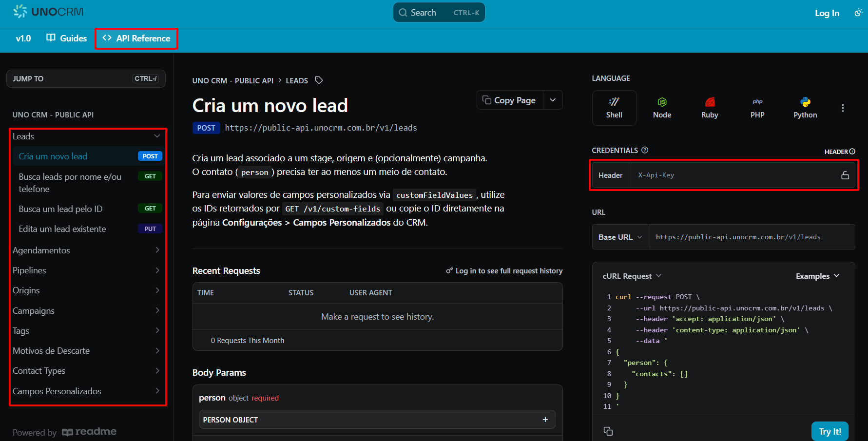Click the lock icon in credentials field

click(845, 175)
